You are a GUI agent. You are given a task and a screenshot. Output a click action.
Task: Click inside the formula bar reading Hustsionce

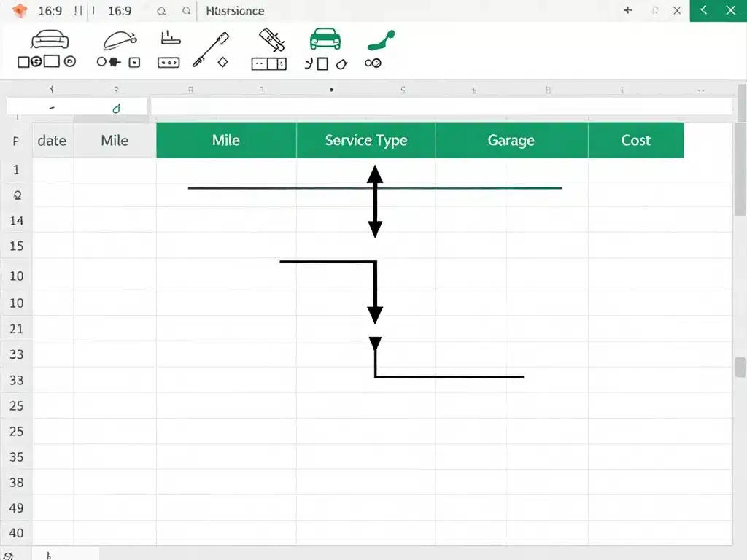pos(233,11)
